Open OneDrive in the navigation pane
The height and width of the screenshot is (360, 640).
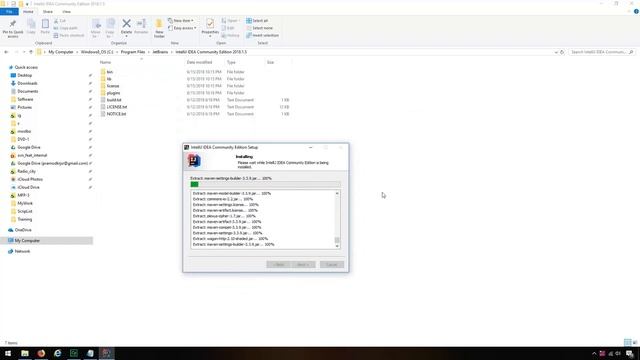point(23,230)
